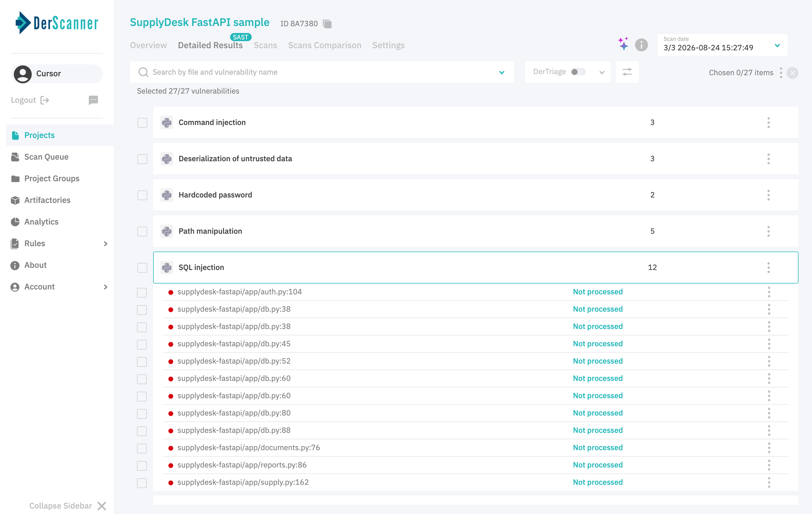
Task: Check the reports.py:86 checkbox
Action: [x=142, y=466]
